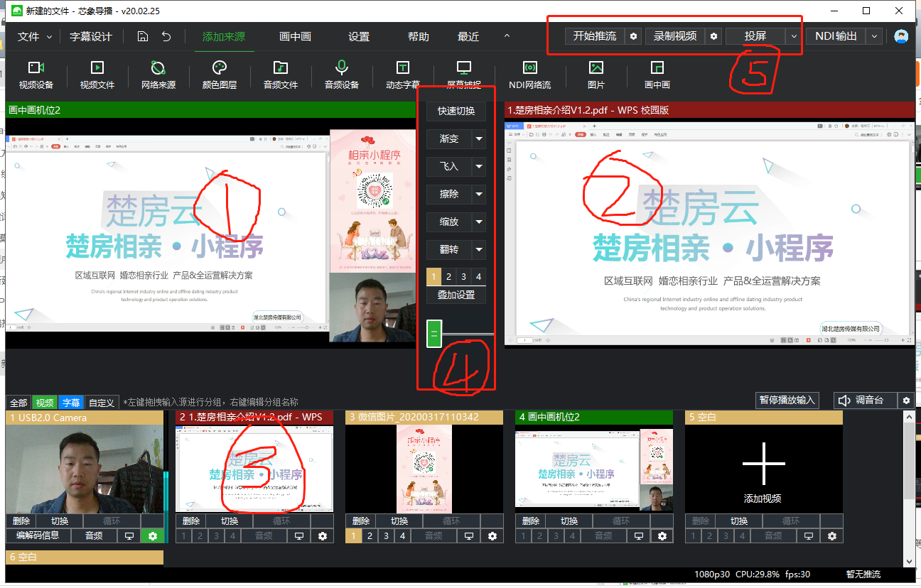Toggle overlay 3 on 微信图片 input

[386, 535]
